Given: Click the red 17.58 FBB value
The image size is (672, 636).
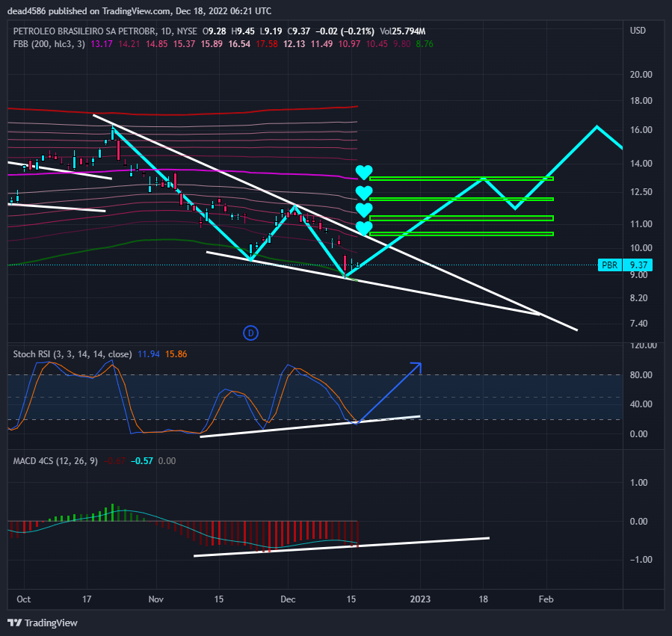Looking at the screenshot, I should 267,43.
